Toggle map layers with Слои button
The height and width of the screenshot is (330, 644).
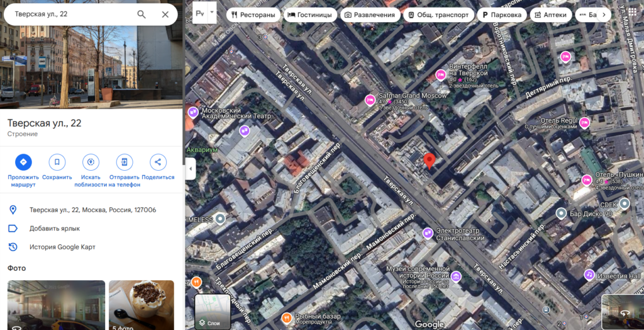tap(213, 312)
